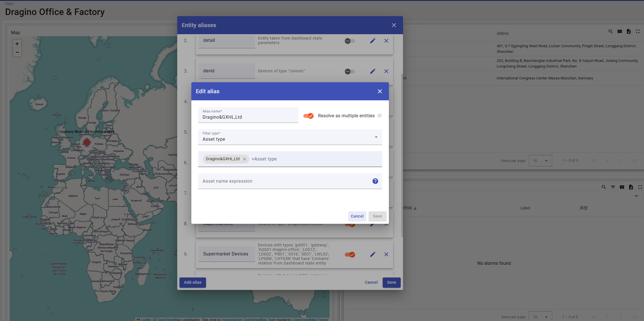644x321 pixels.
Task: Toggle the Supermarket Devices multiple entities switch
Action: point(350,254)
